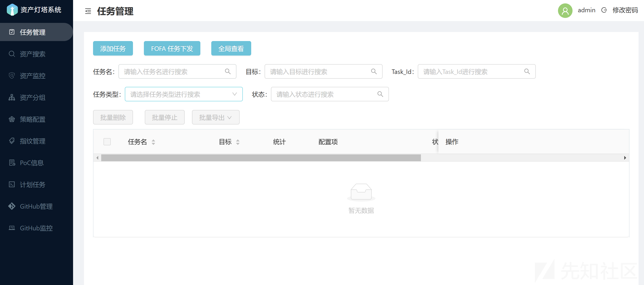Viewport: 644px width, 285px height.
Task: Click the logout icon next to admin
Action: pos(604,10)
